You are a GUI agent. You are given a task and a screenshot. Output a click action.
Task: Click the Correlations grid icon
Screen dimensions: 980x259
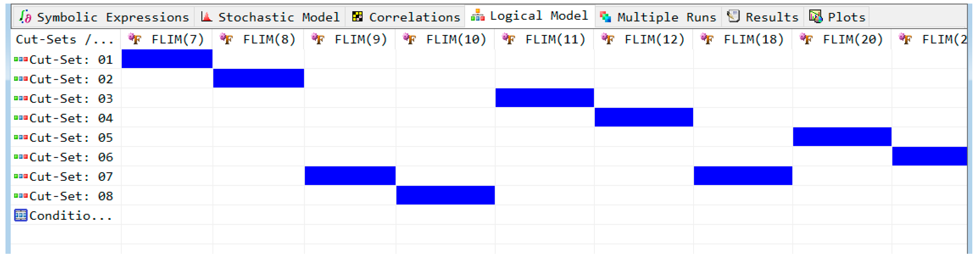tap(357, 17)
